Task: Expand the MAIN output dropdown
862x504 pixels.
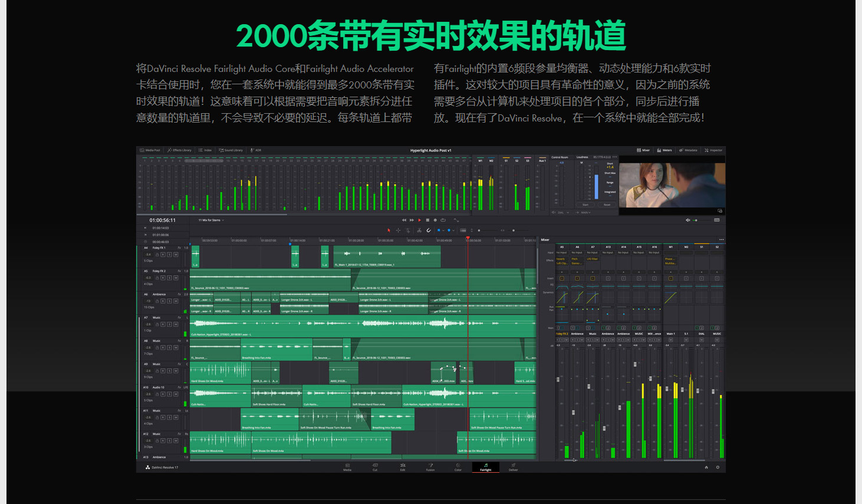Action: 585,212
